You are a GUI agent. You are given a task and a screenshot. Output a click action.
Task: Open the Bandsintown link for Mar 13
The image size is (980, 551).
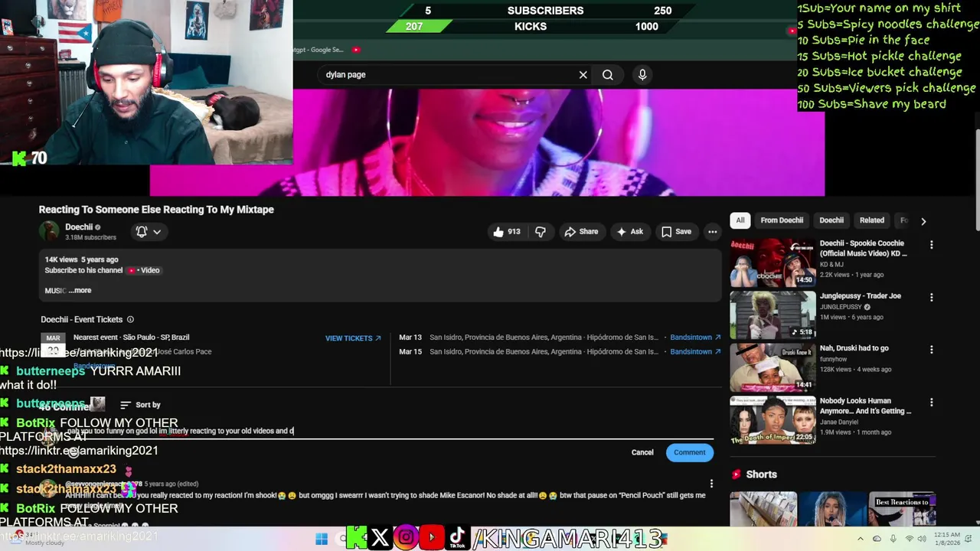(695, 337)
